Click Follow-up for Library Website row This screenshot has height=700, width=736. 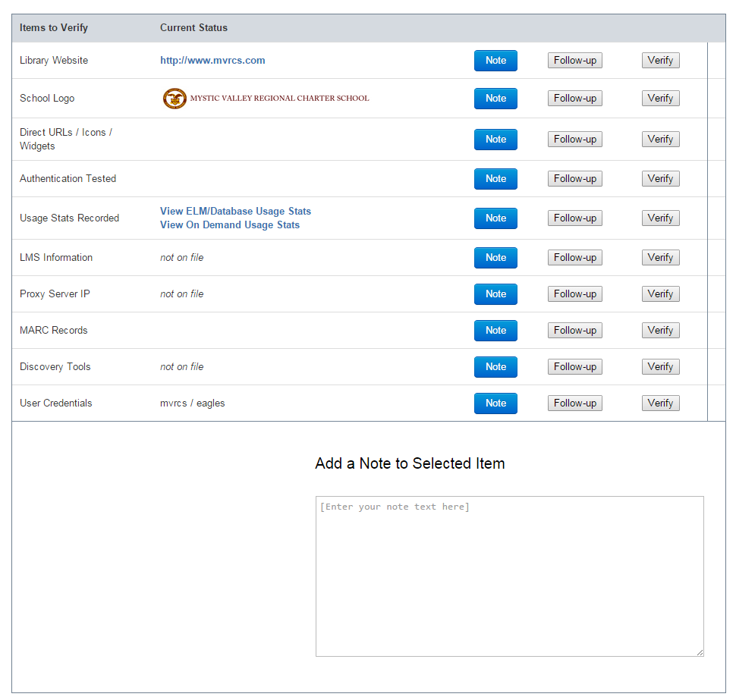pos(574,61)
